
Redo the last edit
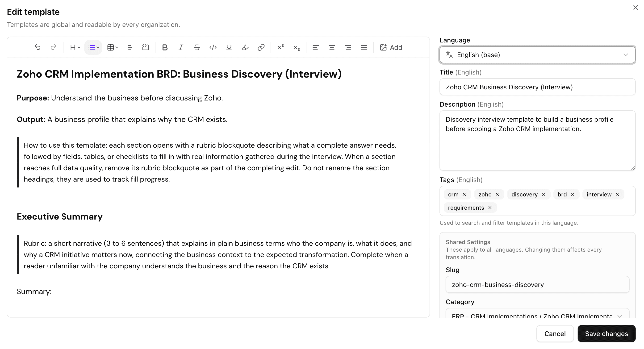point(53,47)
